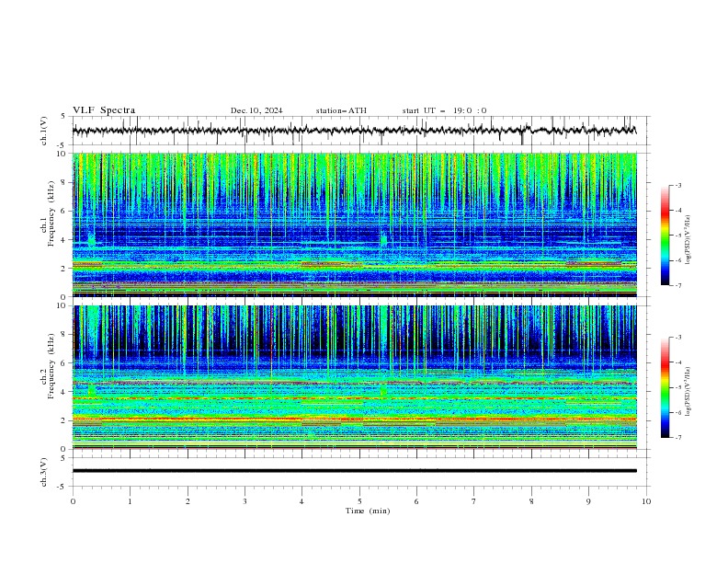Click time axis tick label "4"
The width and height of the screenshot is (728, 563).
tap(301, 501)
